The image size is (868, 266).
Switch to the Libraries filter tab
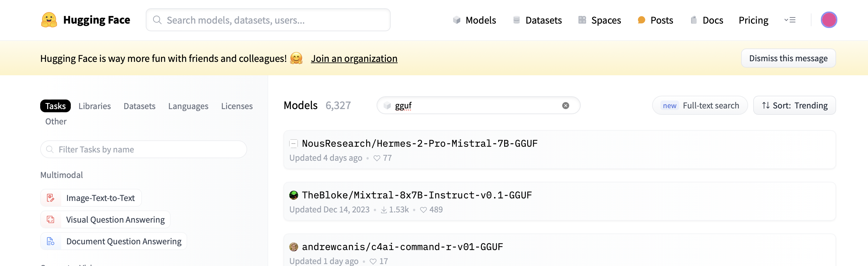[95, 106]
